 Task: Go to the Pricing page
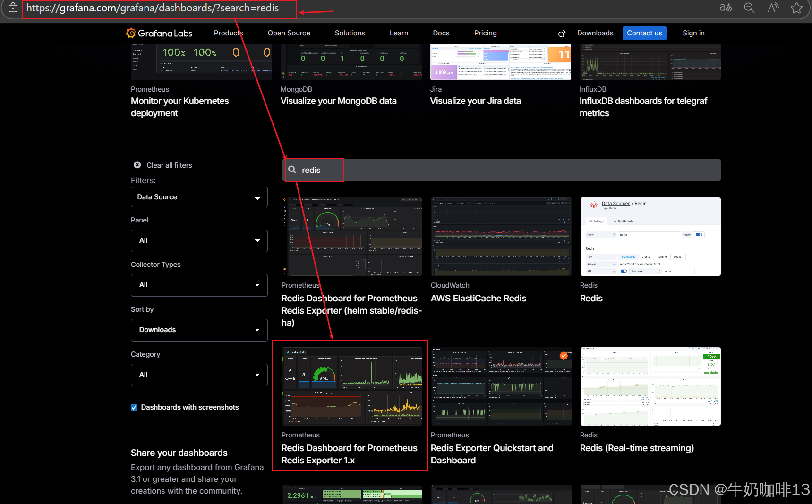(x=485, y=33)
